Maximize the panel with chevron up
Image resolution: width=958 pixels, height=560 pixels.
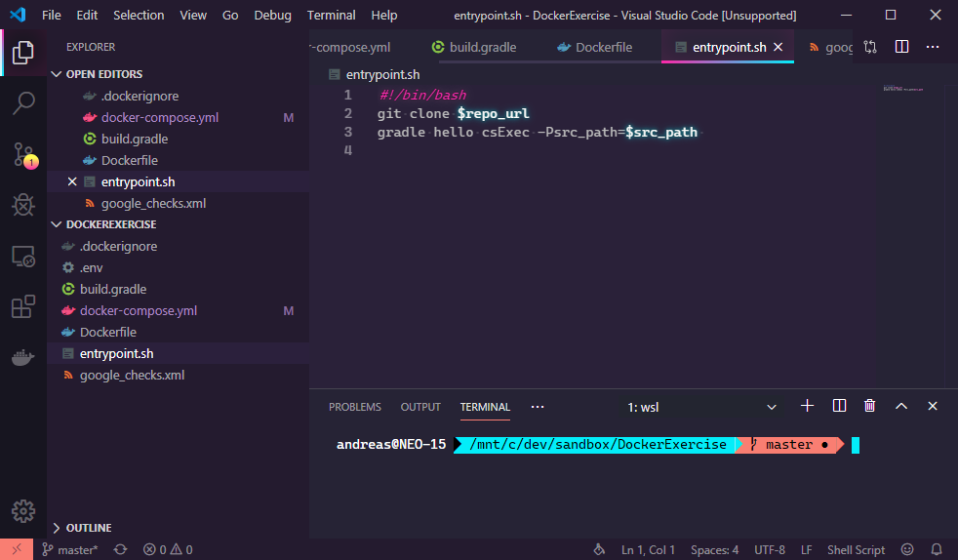(901, 406)
